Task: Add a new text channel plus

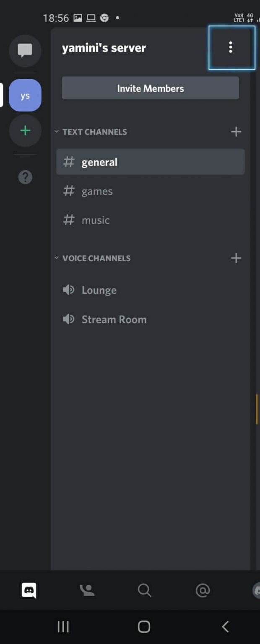Action: (x=236, y=132)
